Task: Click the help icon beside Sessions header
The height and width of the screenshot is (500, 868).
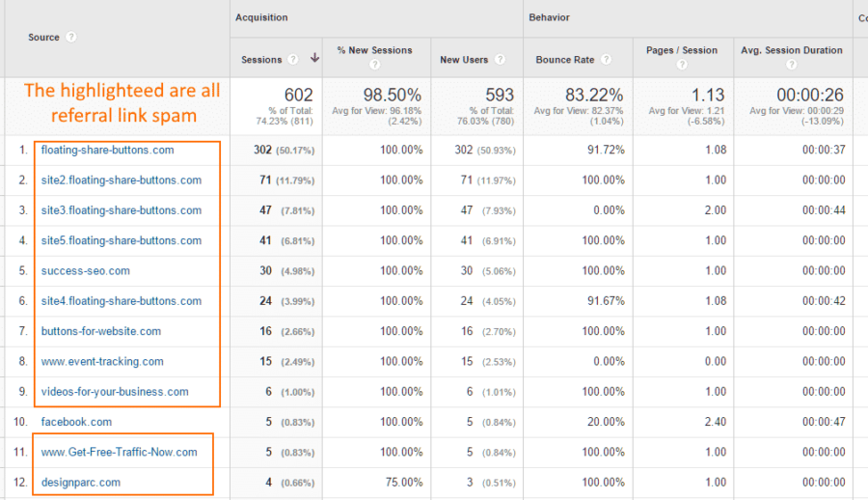Action: pos(293,59)
